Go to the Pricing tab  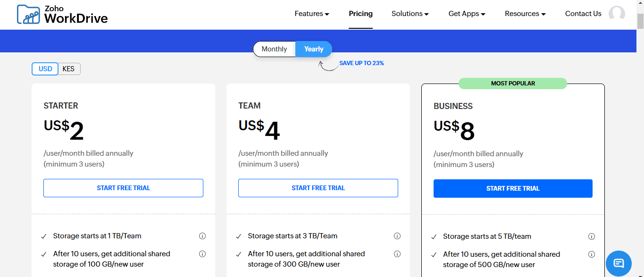click(x=361, y=14)
